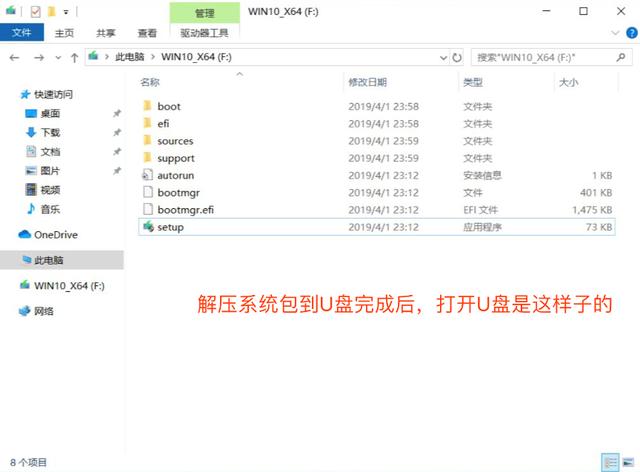Unpin 桌面 using its pin icon
Image resolution: width=640 pixels, height=472 pixels.
click(x=117, y=113)
